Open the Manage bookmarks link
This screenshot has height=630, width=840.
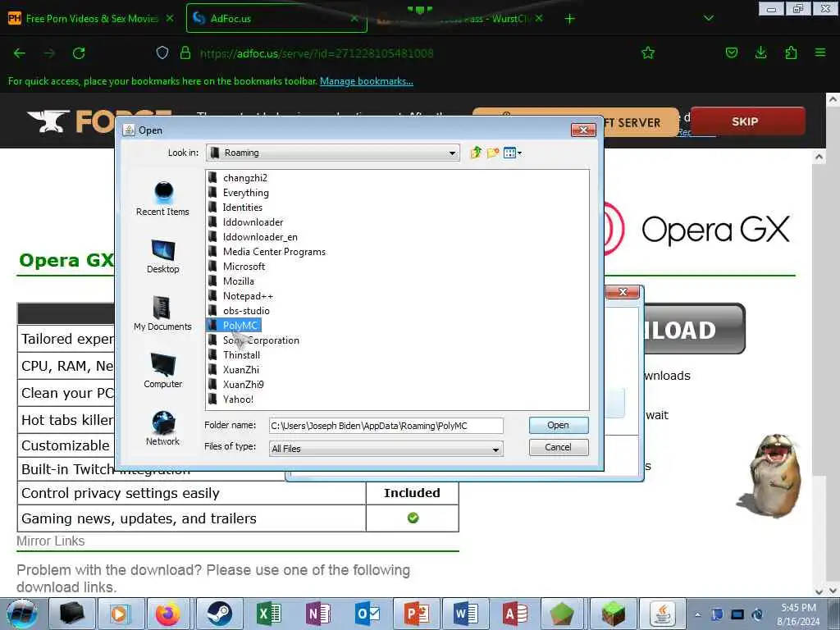[x=367, y=81]
